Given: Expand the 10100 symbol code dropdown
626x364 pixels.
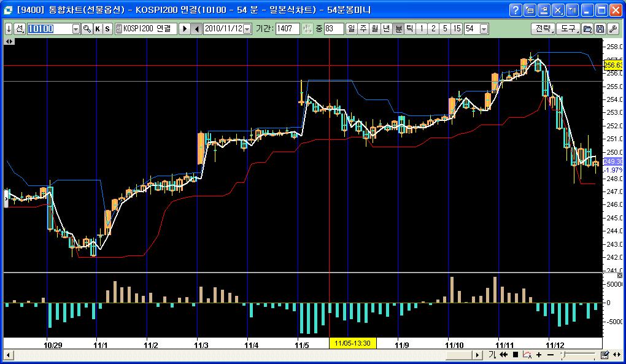Looking at the screenshot, I should pyautogui.click(x=76, y=29).
